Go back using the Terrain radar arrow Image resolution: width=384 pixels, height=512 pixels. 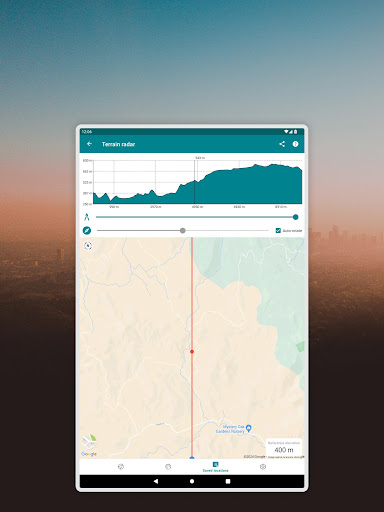(89, 144)
